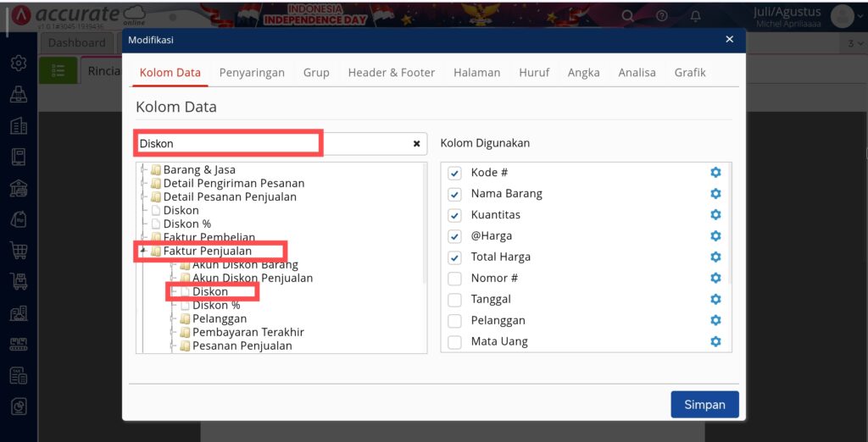Open settings gear for Mata Uang column
The image size is (868, 442).
pos(715,341)
